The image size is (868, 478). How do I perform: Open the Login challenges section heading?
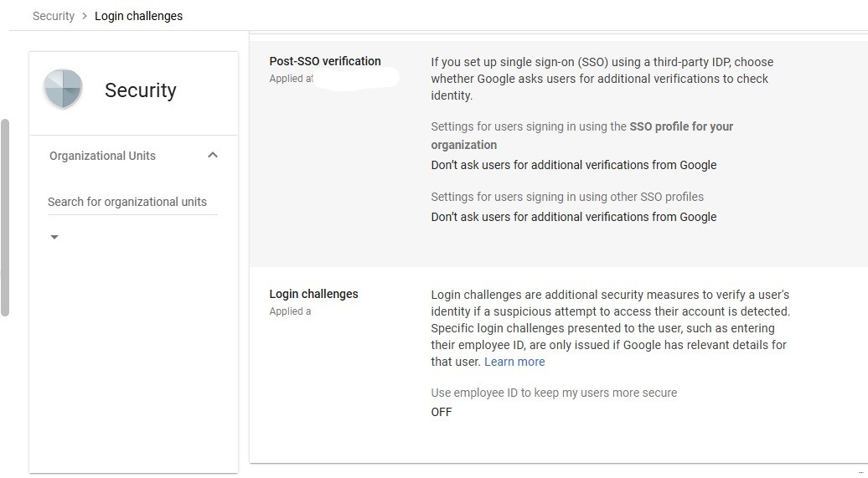coord(313,294)
